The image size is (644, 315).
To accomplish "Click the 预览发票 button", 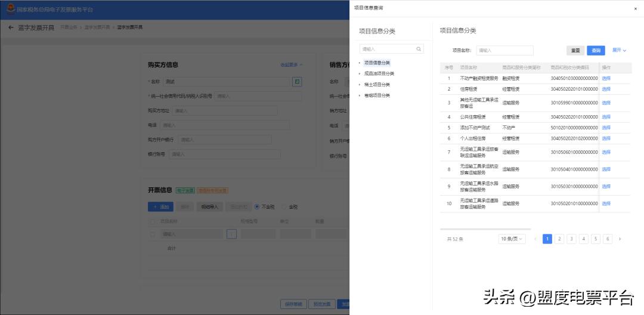I will (x=321, y=304).
